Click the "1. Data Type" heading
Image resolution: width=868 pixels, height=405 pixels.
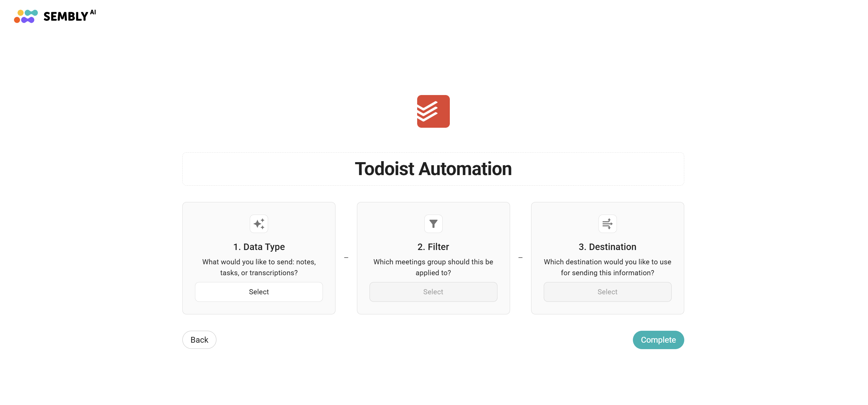(x=259, y=247)
